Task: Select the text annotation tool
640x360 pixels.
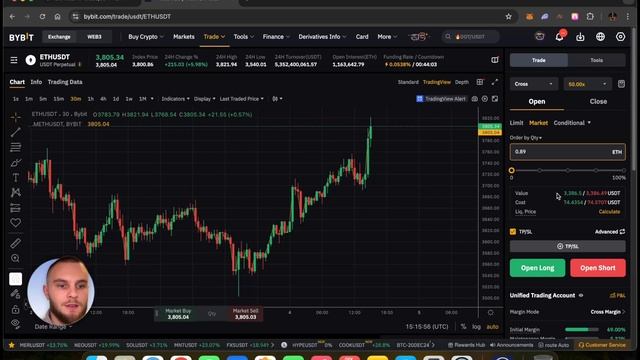Action: pyautogui.click(x=16, y=178)
